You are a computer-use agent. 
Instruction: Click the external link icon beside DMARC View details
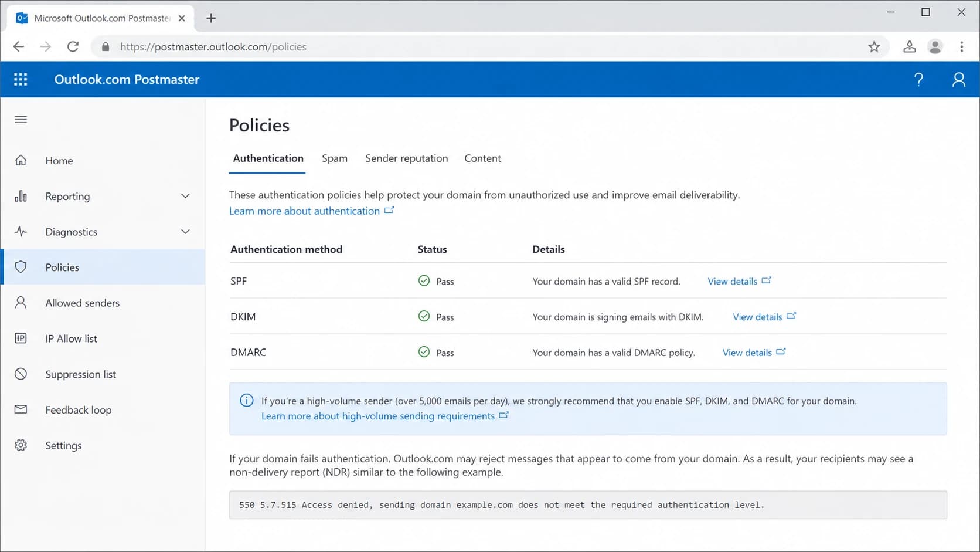click(x=781, y=351)
